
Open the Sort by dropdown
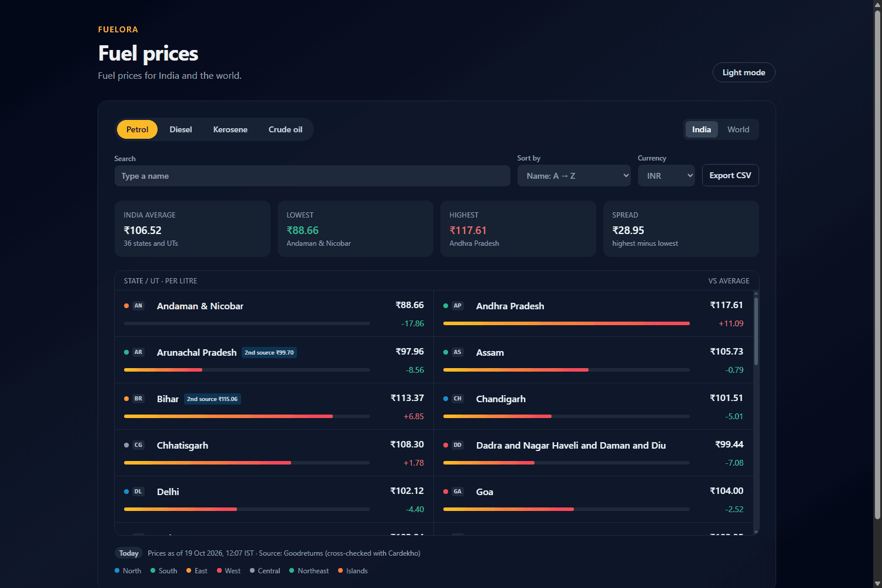[574, 176]
